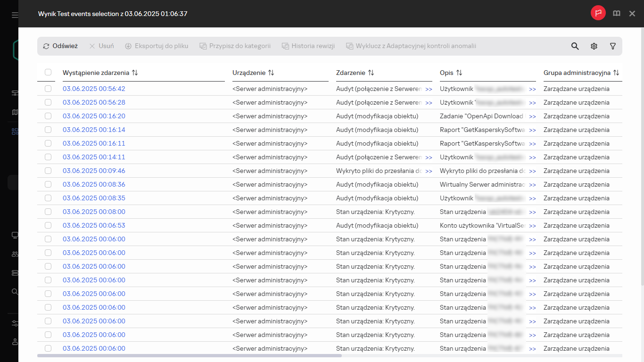Select checkbox for the 00:16:20 event row

coord(48,116)
